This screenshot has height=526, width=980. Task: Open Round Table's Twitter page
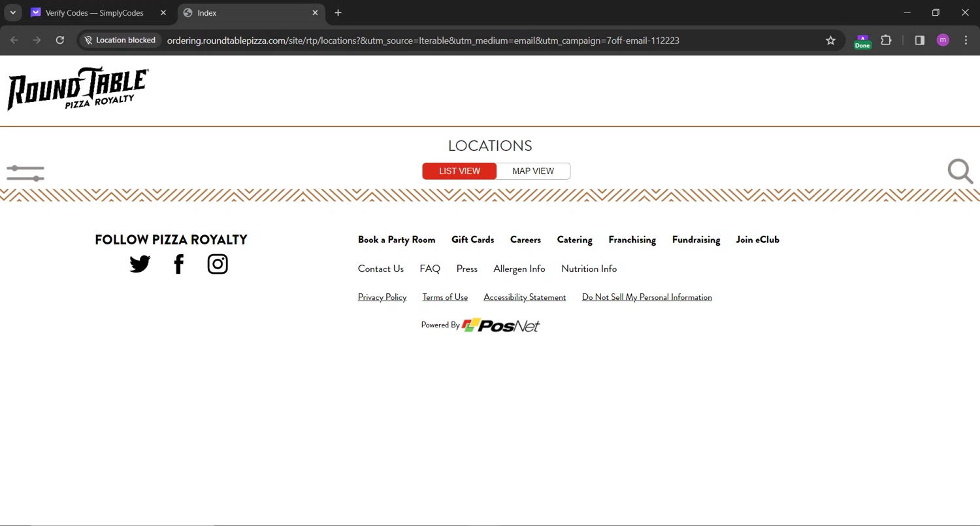(140, 264)
